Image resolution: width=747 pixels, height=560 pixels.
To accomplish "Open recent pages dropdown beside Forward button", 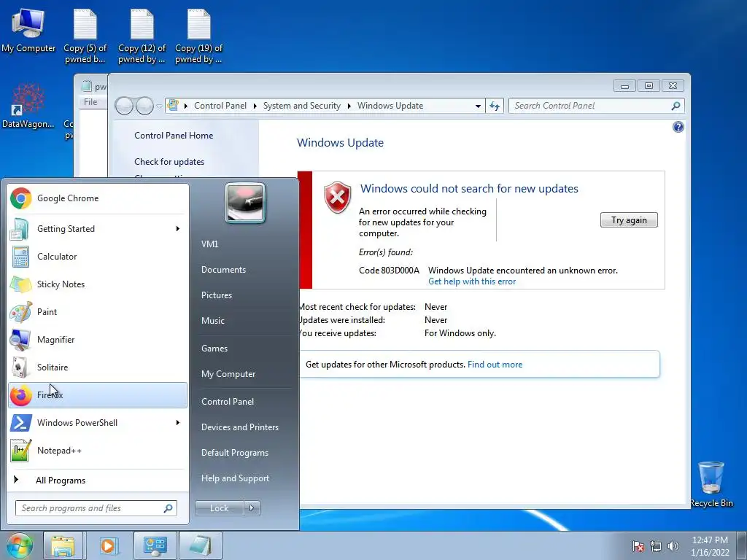I will point(159,106).
